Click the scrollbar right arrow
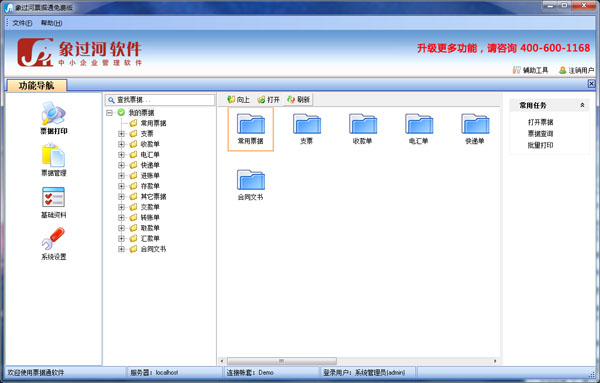Viewport: 600px width, 383px height. pyautogui.click(x=495, y=361)
